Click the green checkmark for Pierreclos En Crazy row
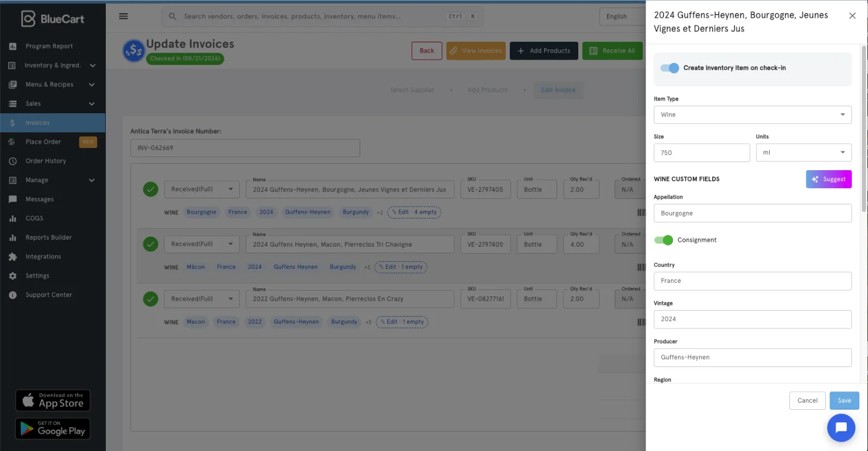This screenshot has height=451, width=868. [x=151, y=299]
